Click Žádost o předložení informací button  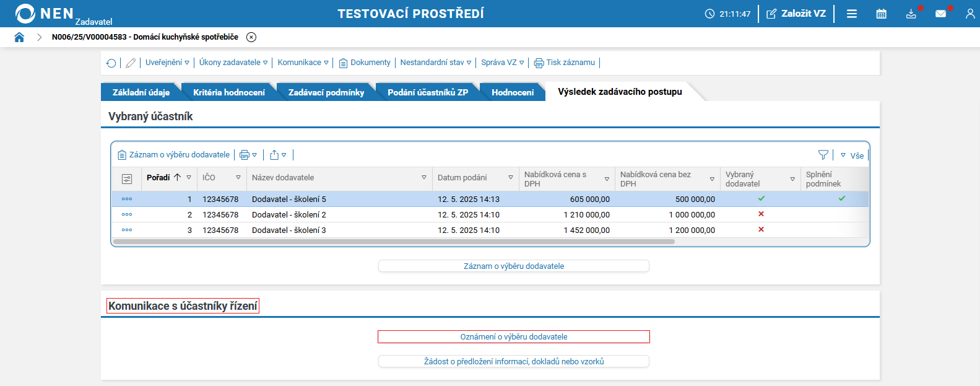tap(514, 362)
